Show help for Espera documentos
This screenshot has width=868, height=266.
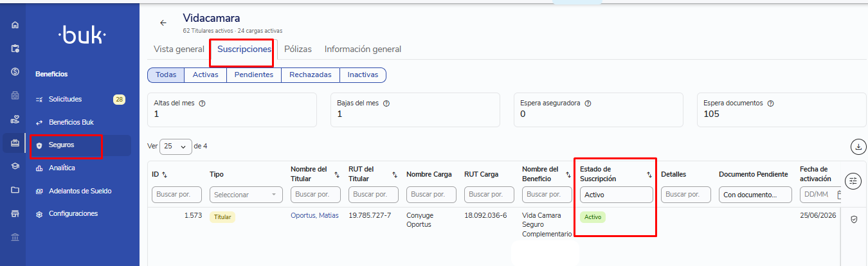tap(770, 103)
